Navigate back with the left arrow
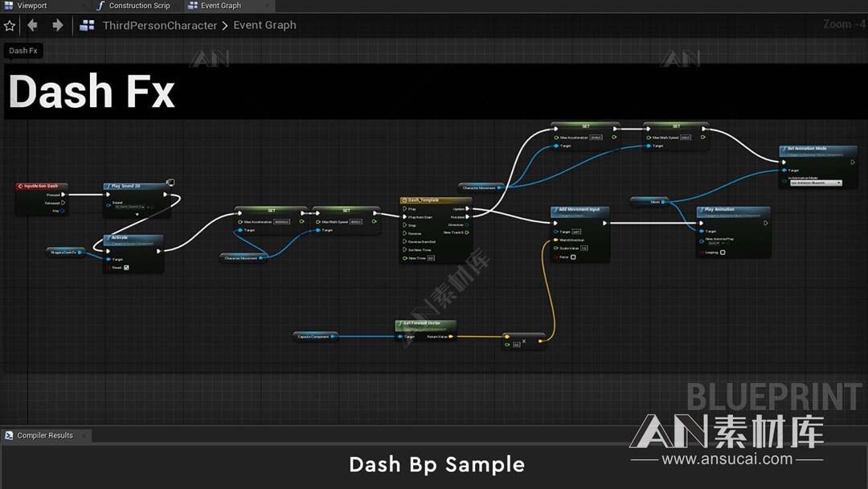The height and width of the screenshot is (489, 868). [x=33, y=26]
